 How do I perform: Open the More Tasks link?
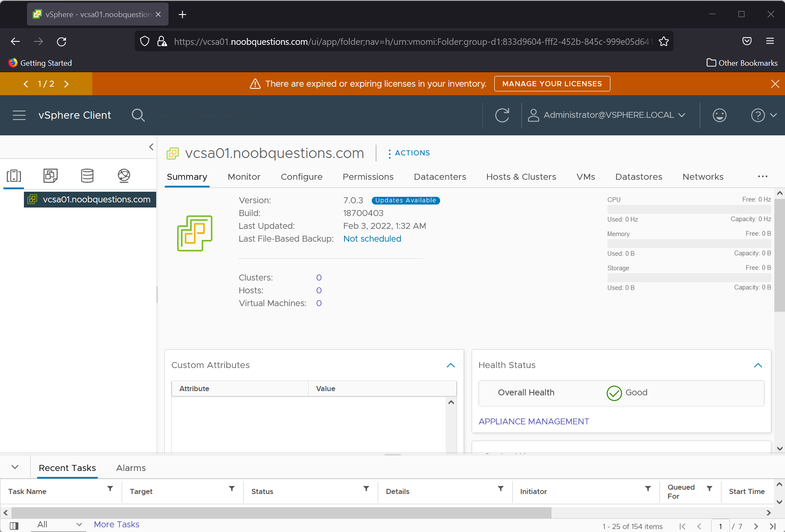pyautogui.click(x=117, y=524)
